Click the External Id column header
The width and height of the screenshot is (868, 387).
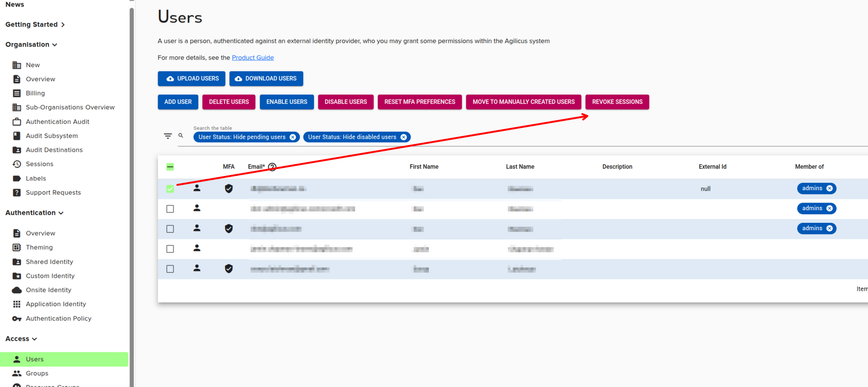(x=713, y=167)
